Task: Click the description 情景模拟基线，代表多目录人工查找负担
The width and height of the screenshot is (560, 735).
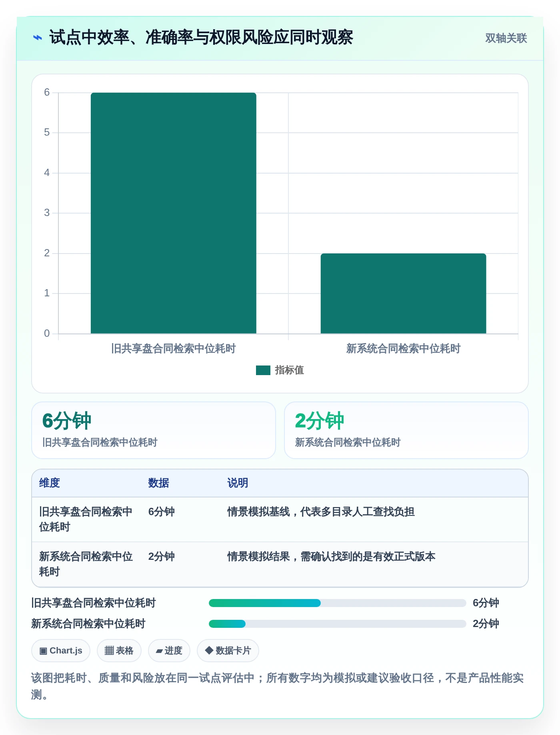Action: pyautogui.click(x=321, y=512)
